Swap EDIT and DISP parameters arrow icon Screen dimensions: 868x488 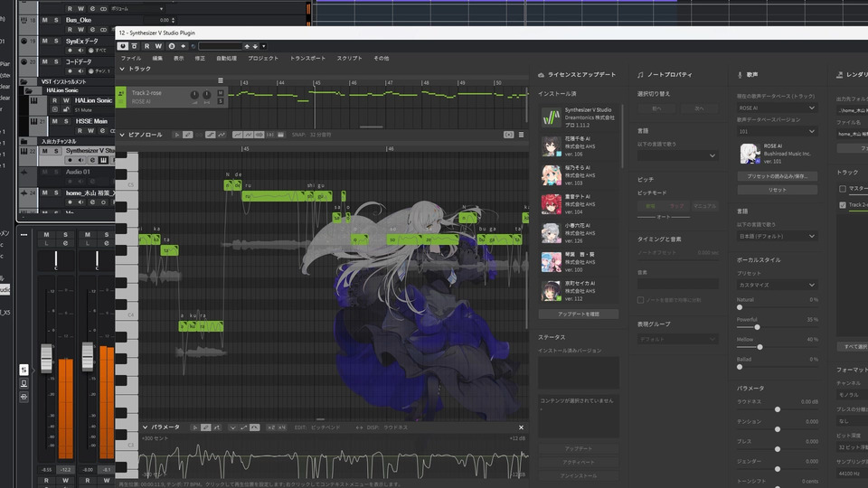pyautogui.click(x=359, y=427)
